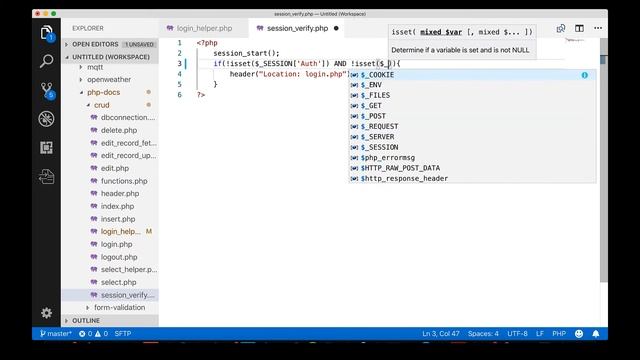Image resolution: width=640 pixels, height=360 pixels.
Task: Expand the Outline section
Action: coord(110,320)
